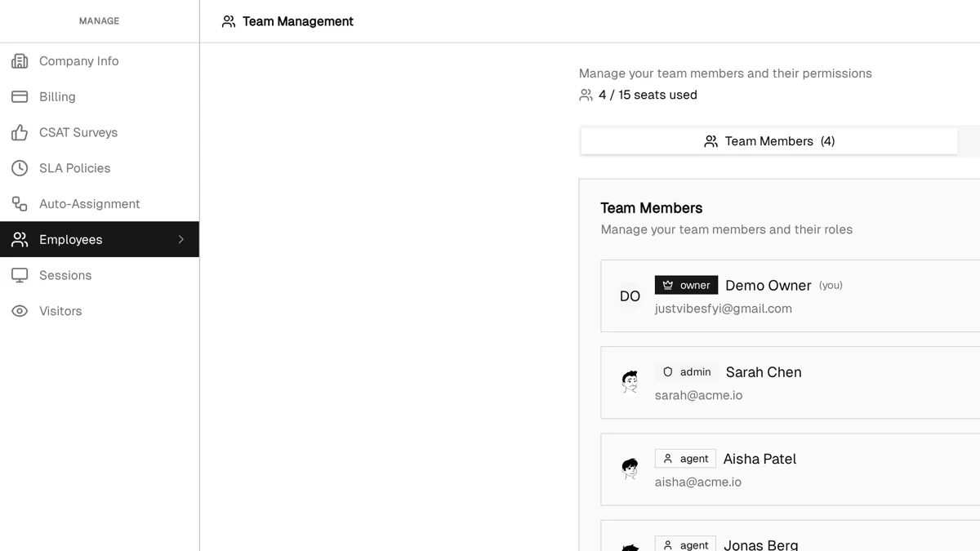The width and height of the screenshot is (980, 551).
Task: Click the shield icon in admin badge
Action: (x=668, y=371)
